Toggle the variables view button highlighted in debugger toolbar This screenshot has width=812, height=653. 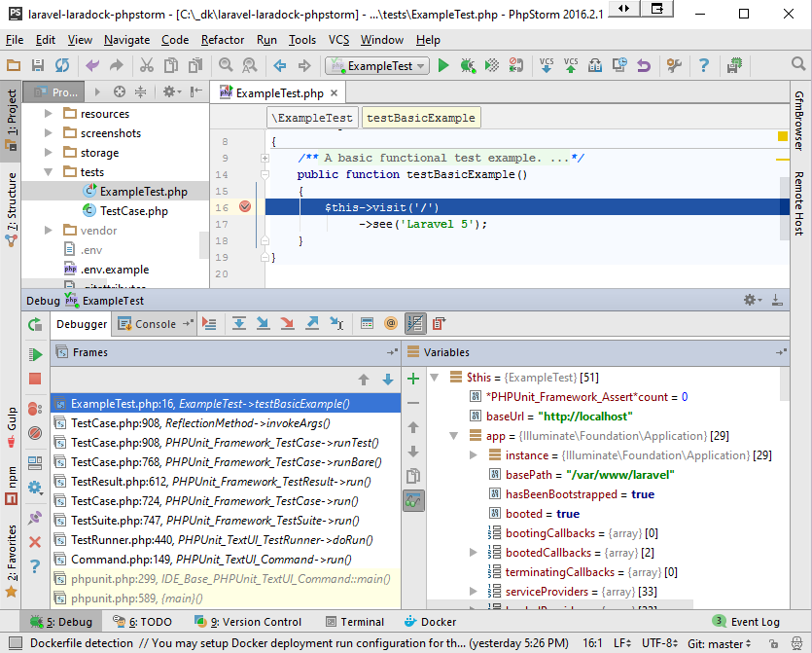[415, 324]
